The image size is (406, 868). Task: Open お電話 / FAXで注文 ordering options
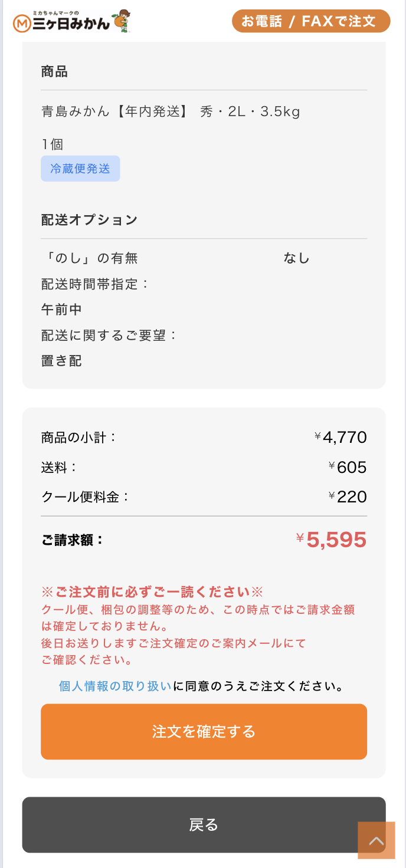coord(310,21)
